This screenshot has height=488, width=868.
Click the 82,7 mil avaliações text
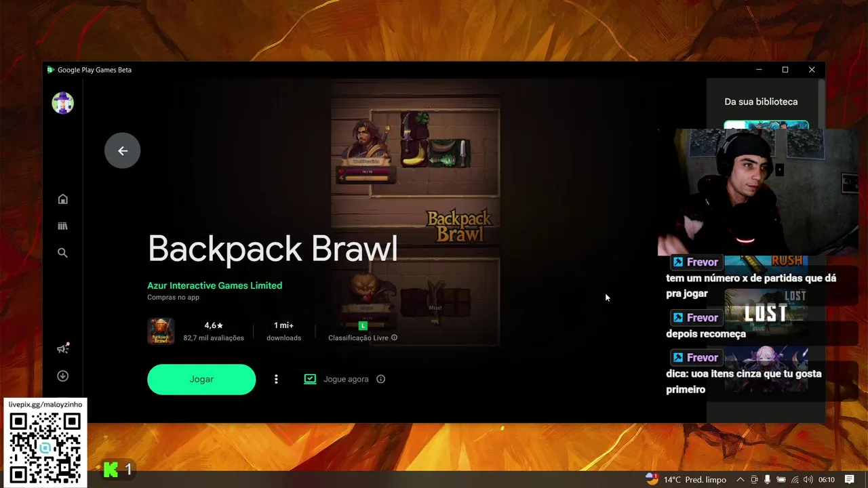click(214, 338)
